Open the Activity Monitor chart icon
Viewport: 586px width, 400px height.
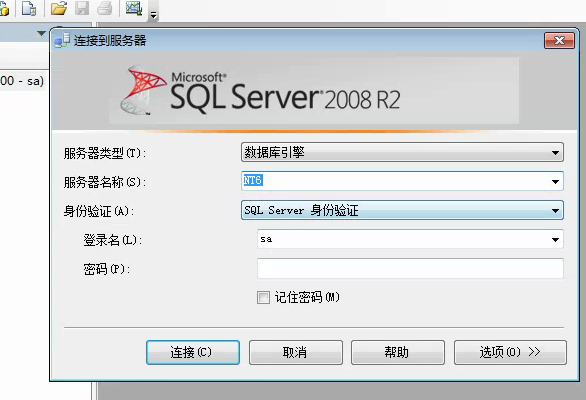(134, 8)
